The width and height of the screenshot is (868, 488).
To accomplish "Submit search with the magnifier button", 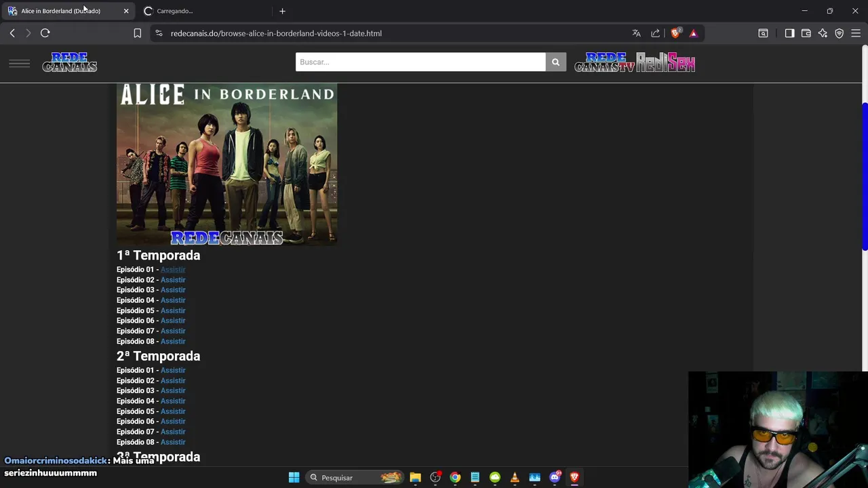I will pyautogui.click(x=555, y=62).
